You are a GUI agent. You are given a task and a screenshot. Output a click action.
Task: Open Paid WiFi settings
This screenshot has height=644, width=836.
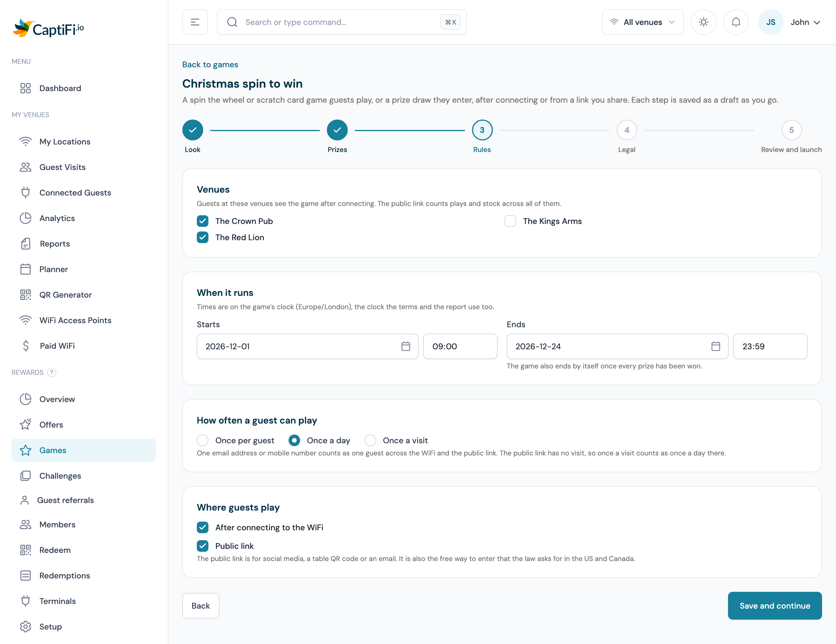point(84,346)
